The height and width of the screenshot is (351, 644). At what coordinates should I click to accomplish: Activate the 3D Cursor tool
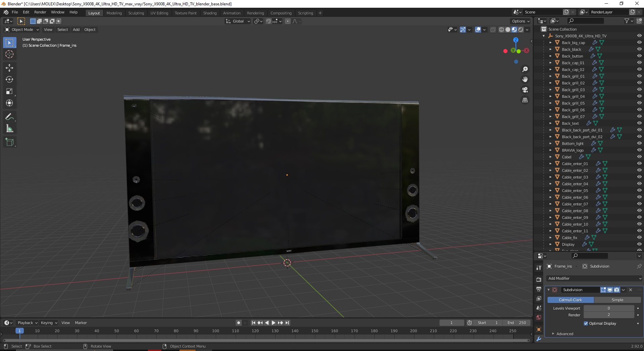pos(9,54)
